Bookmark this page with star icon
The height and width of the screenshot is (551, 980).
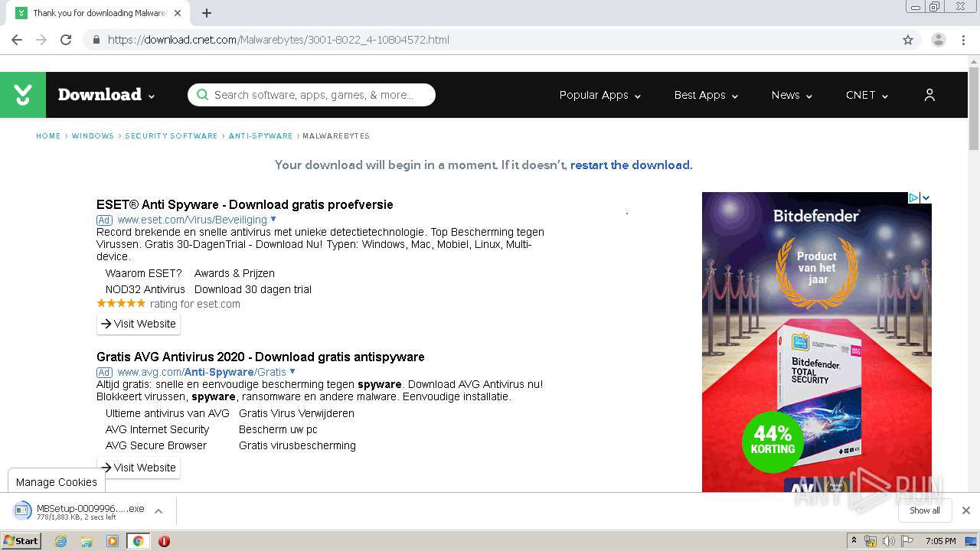pyautogui.click(x=908, y=40)
